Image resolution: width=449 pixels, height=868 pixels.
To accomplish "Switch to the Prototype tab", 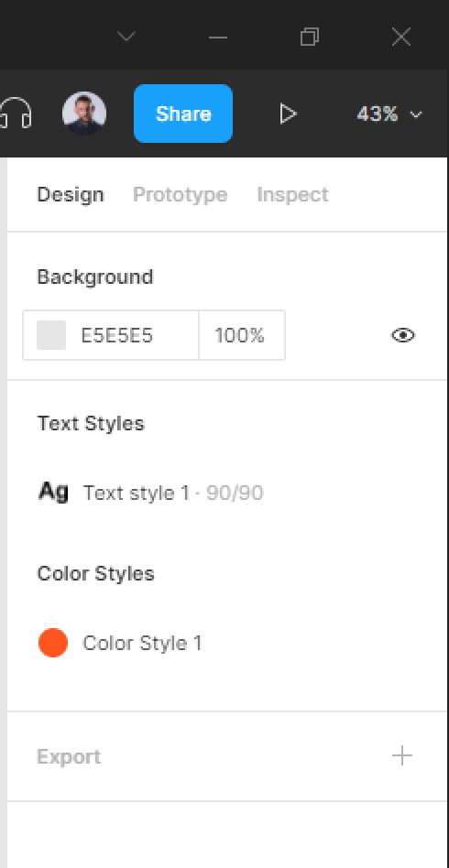I will pyautogui.click(x=181, y=195).
